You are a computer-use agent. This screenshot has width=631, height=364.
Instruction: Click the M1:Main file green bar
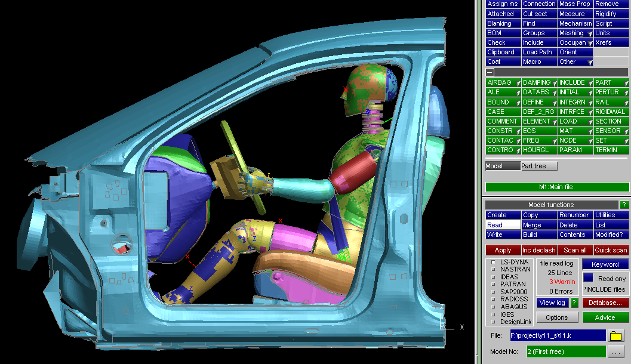pyautogui.click(x=556, y=187)
